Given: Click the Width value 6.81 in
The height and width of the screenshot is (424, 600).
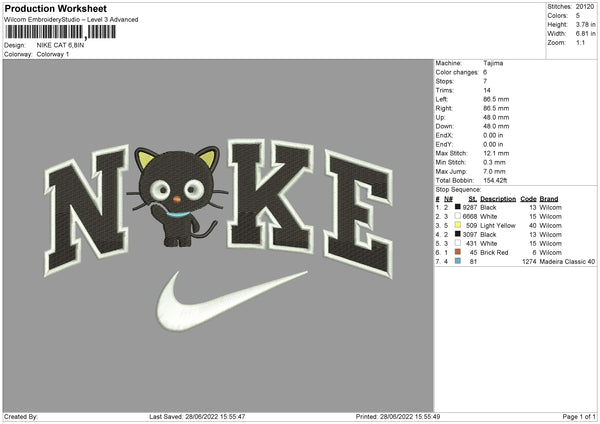Looking at the screenshot, I should [585, 34].
